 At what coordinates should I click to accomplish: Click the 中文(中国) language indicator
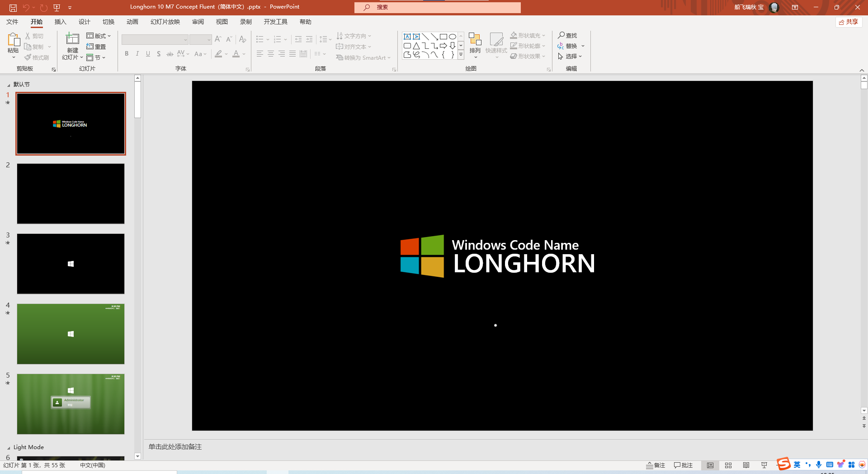tap(92, 465)
